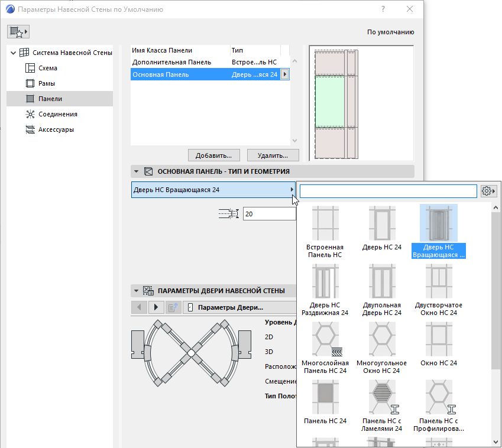Click Смещение parameter label
The image size is (502, 448).
(x=281, y=381)
